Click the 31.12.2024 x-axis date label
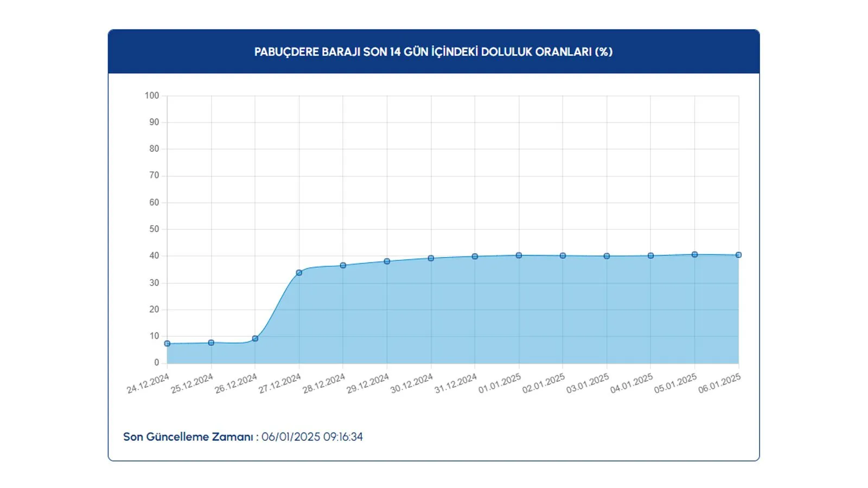 point(455,384)
